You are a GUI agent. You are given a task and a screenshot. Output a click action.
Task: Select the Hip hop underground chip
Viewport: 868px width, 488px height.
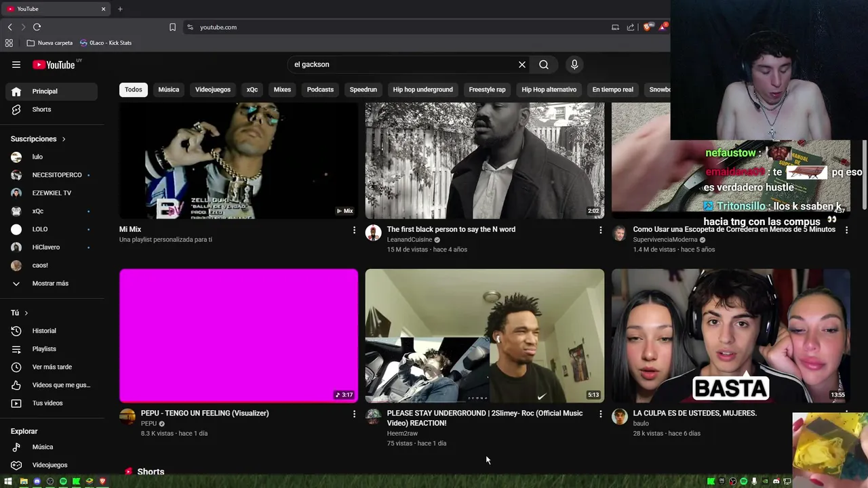click(423, 89)
